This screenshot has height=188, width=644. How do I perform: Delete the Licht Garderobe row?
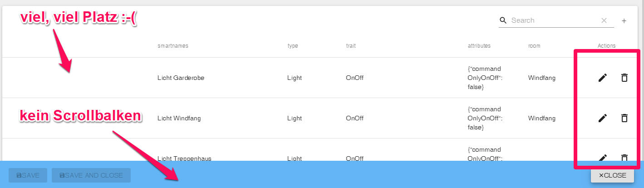pos(624,78)
